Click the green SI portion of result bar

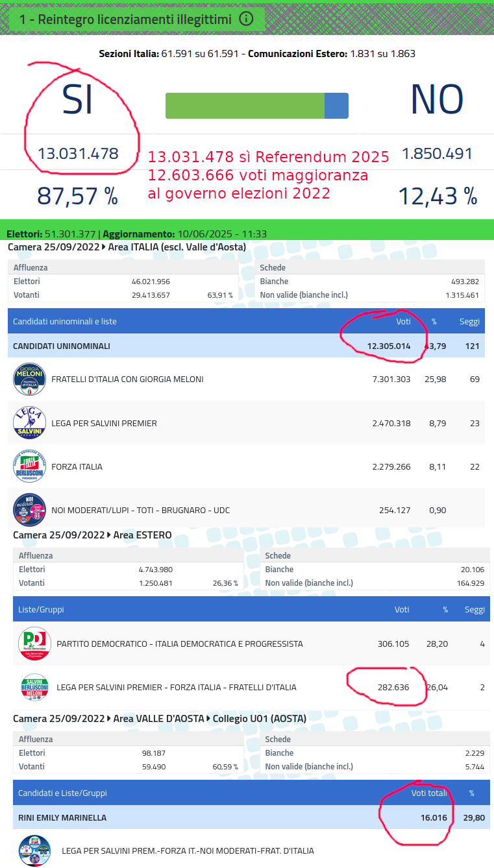245,106
